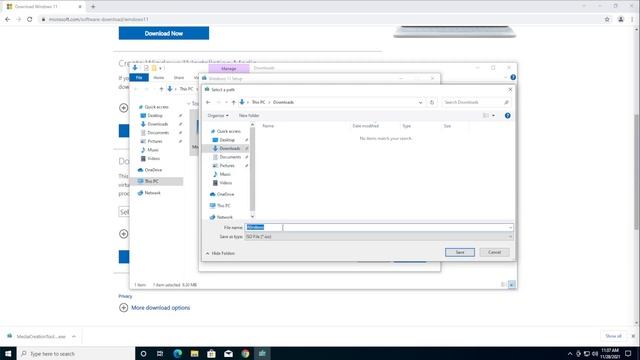Click the dialog tree scrollbar up arrow

point(252,124)
